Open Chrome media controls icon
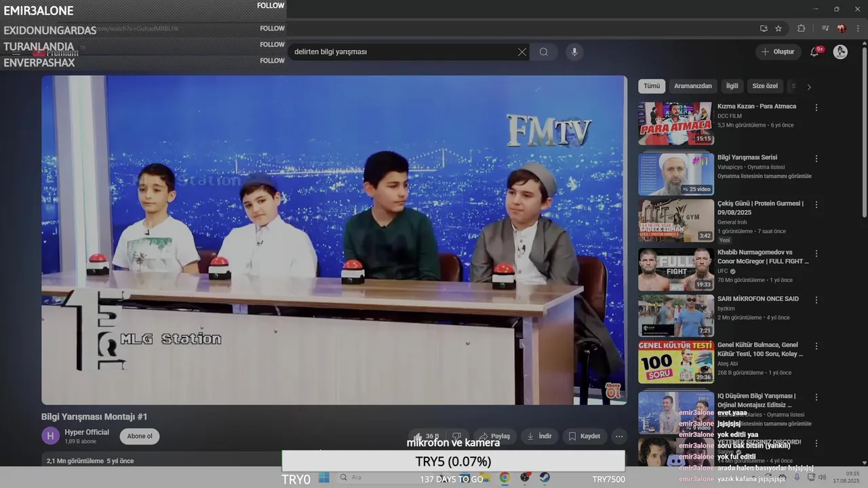The height and width of the screenshot is (488, 868). click(825, 28)
